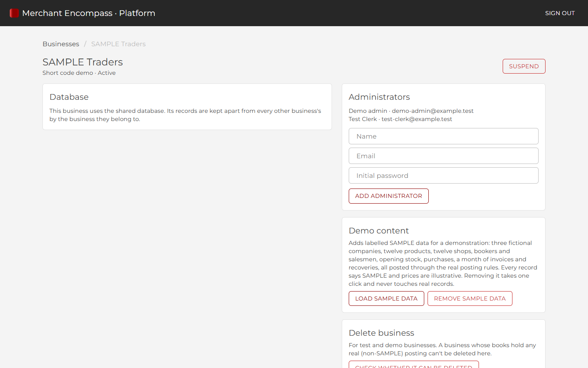Focus the Initial password field
Screen dimensions: 588x368
pyautogui.click(x=443, y=175)
